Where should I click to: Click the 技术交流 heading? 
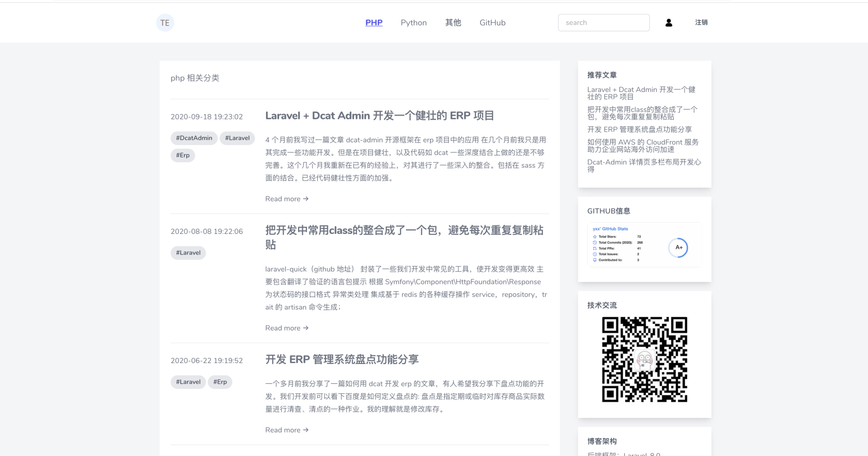pos(602,305)
